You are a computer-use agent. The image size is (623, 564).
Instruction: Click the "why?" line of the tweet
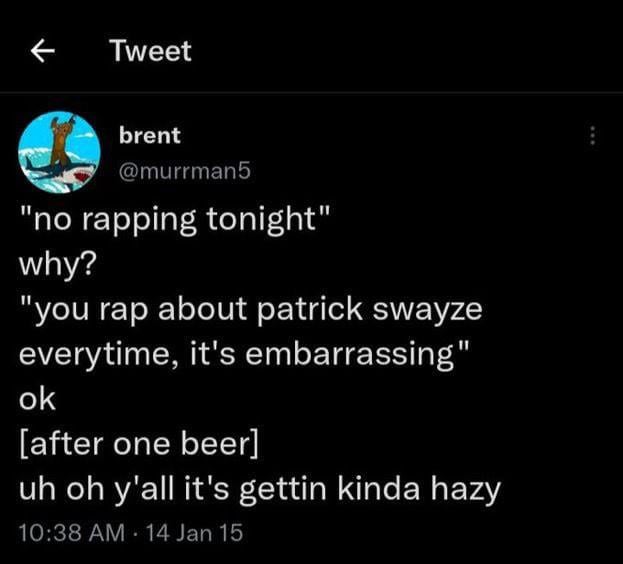pyautogui.click(x=53, y=266)
